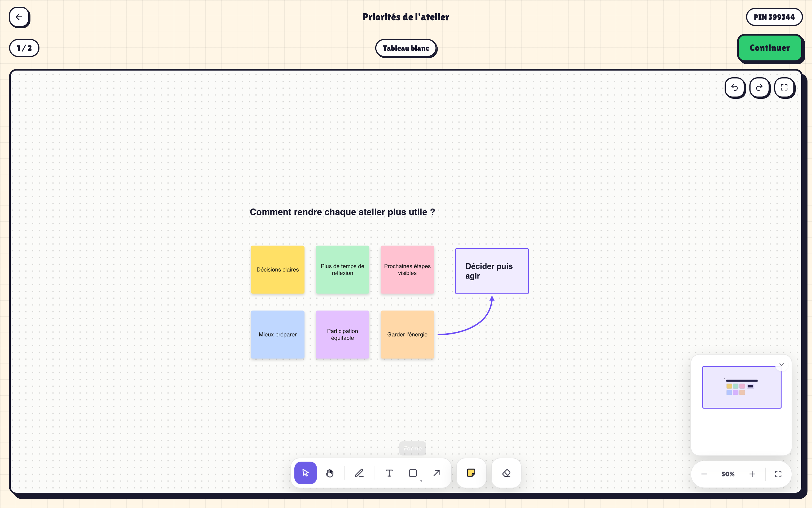Reset zoom via the 50% label
The height and width of the screenshot is (508, 812).
pos(728,474)
